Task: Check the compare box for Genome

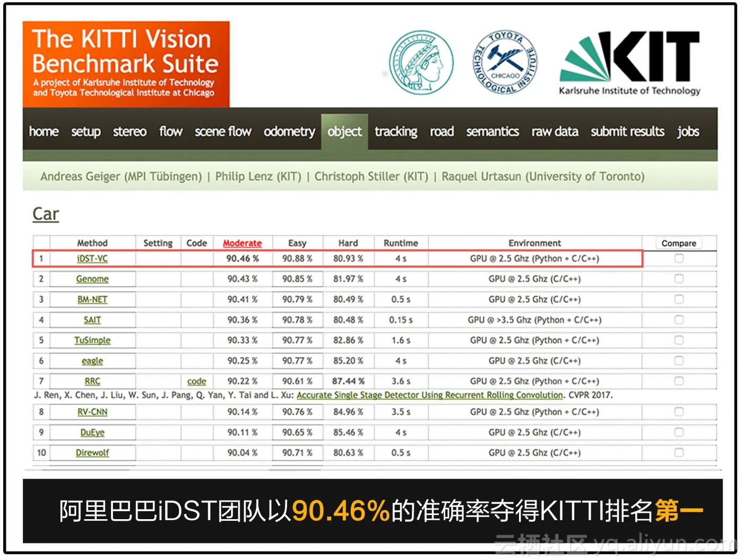Action: [679, 278]
